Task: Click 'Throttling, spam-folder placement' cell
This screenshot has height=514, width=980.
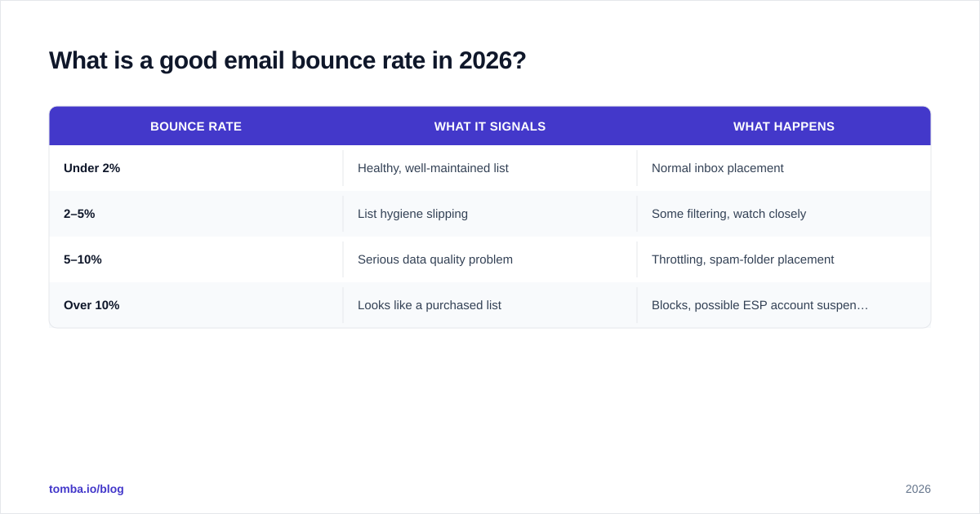Action: pyautogui.click(x=784, y=259)
